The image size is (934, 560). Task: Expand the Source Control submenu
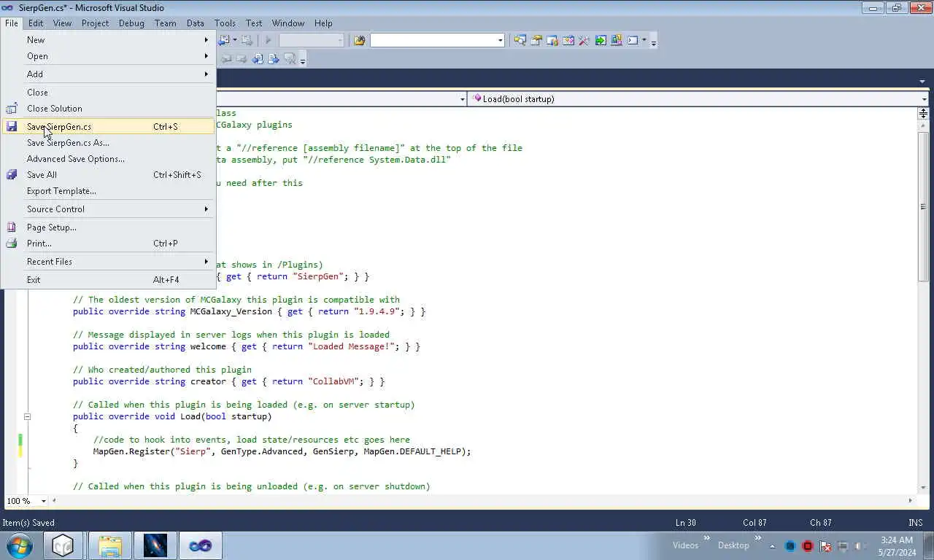pyautogui.click(x=109, y=209)
